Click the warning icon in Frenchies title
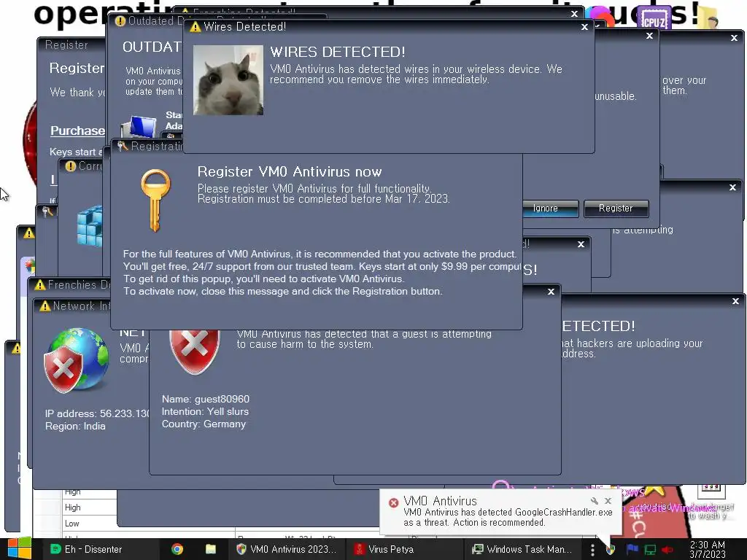The width and height of the screenshot is (747, 560). (x=40, y=285)
